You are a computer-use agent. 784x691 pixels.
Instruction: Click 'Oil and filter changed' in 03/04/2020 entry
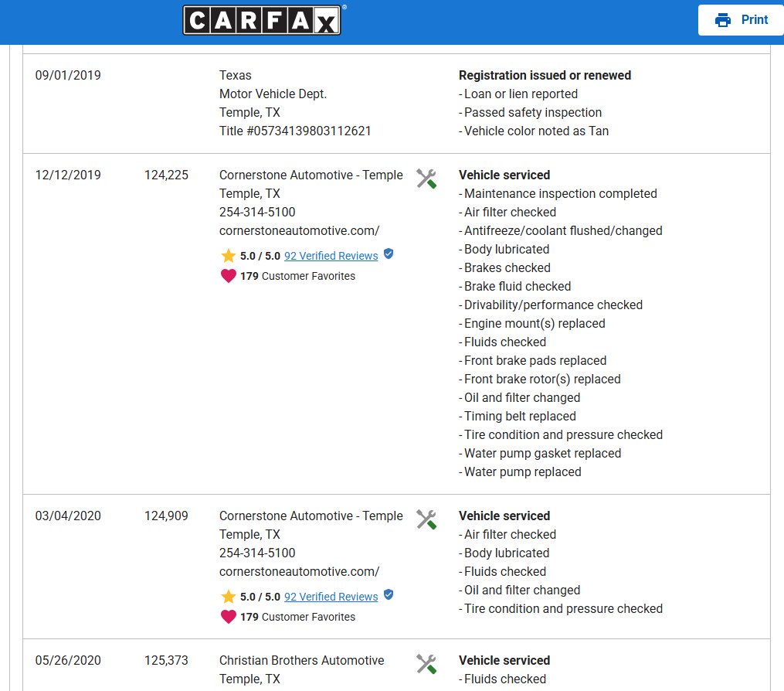pyautogui.click(x=520, y=590)
